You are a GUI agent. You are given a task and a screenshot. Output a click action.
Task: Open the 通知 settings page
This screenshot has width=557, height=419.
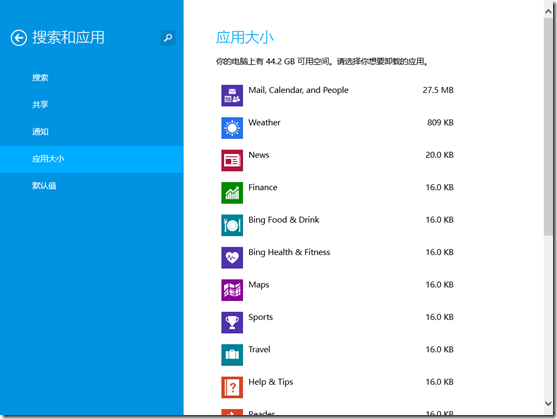tap(92, 132)
